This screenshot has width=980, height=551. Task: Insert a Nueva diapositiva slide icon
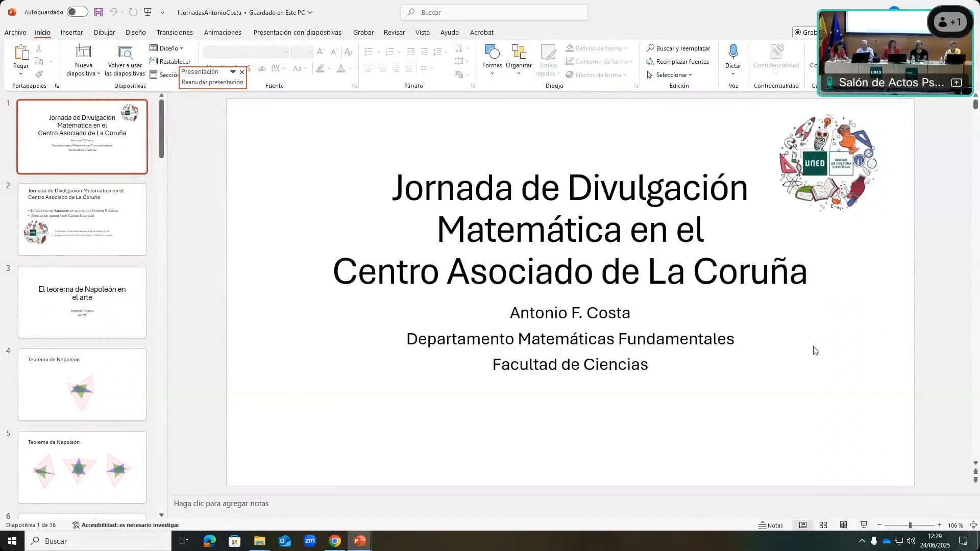[83, 52]
